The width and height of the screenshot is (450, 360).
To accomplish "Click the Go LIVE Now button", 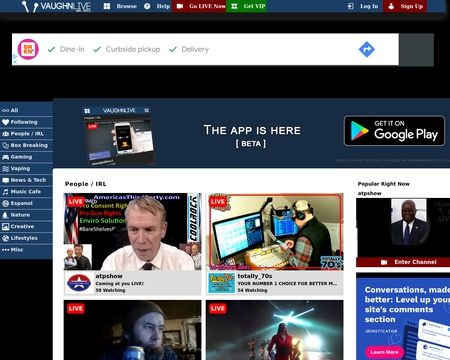I will (199, 6).
